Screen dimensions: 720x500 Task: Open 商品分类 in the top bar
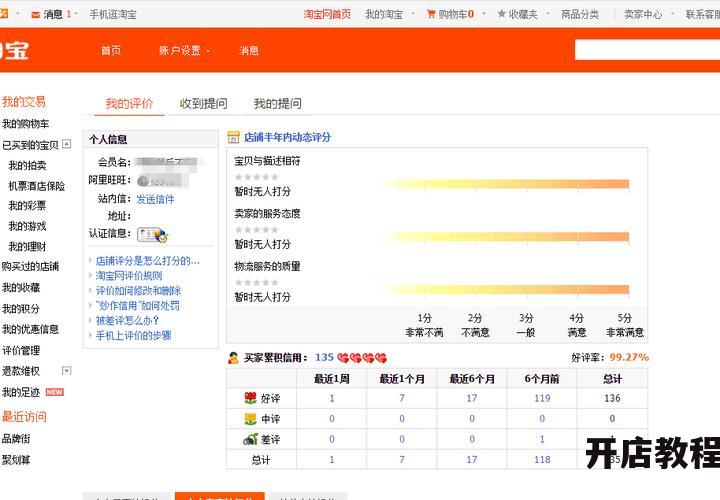[580, 14]
